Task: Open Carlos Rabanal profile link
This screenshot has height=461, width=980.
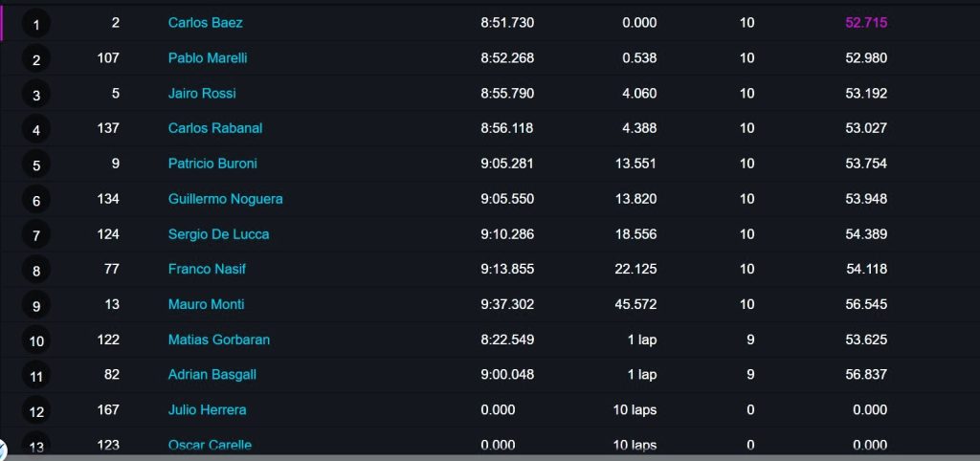Action: (215, 129)
